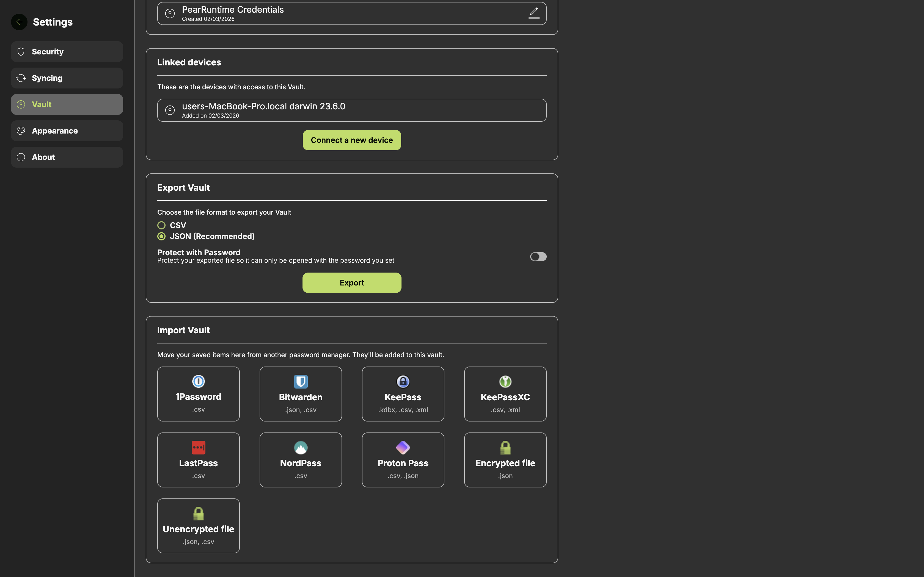Choose the Proton Pass import tile
924x577 pixels.
[x=403, y=459]
